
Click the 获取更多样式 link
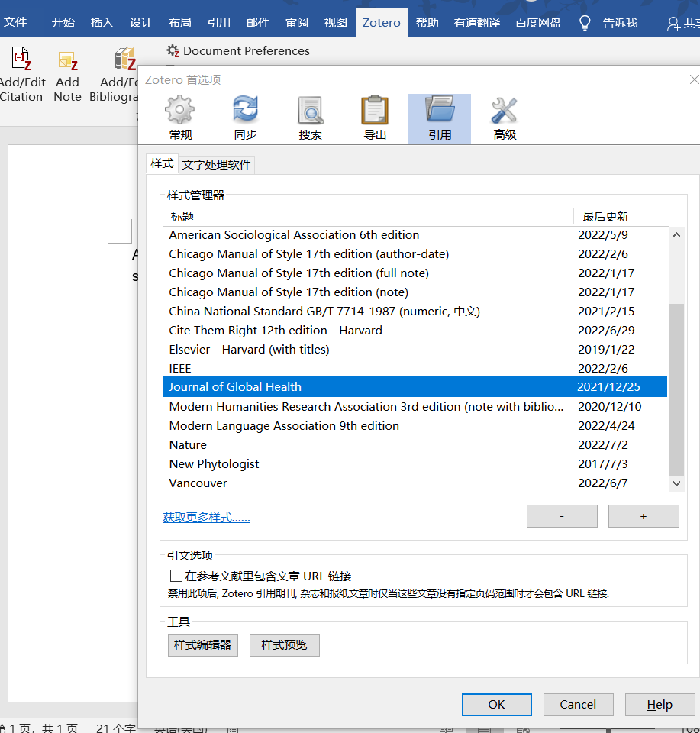click(x=207, y=518)
